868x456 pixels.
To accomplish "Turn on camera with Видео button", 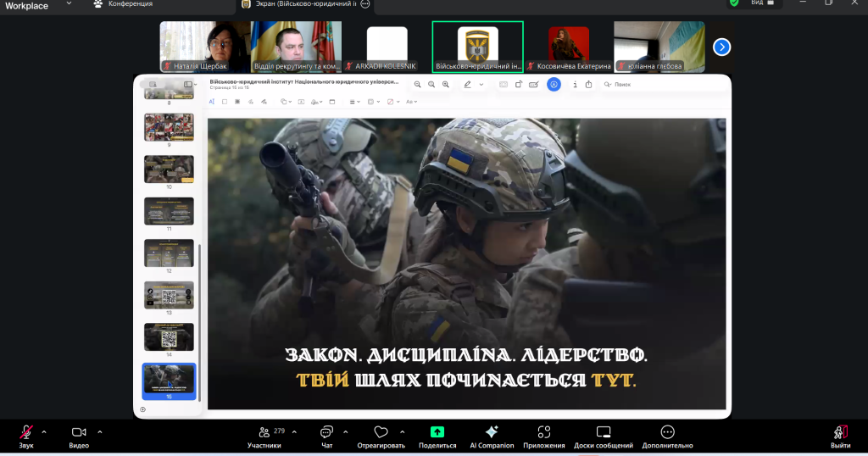I will click(79, 432).
